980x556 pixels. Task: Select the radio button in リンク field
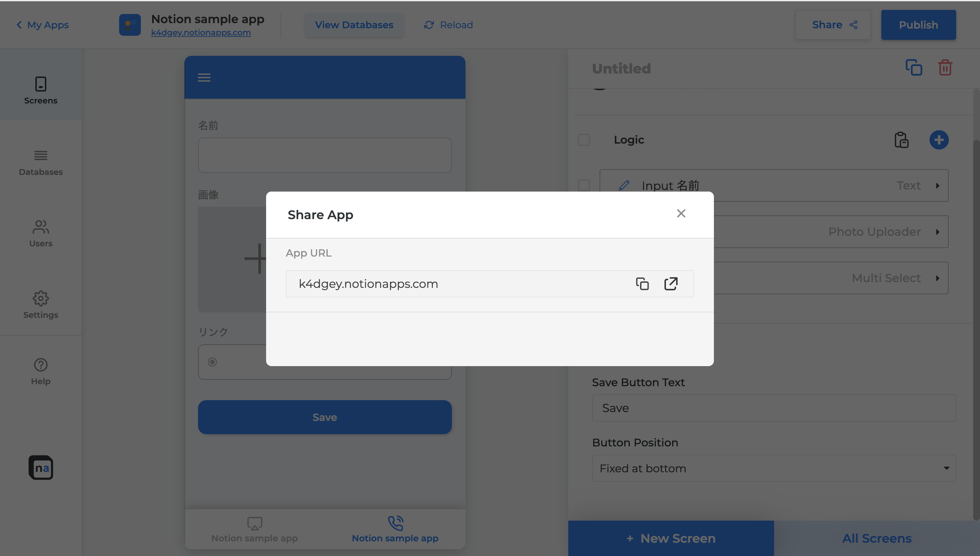click(212, 362)
